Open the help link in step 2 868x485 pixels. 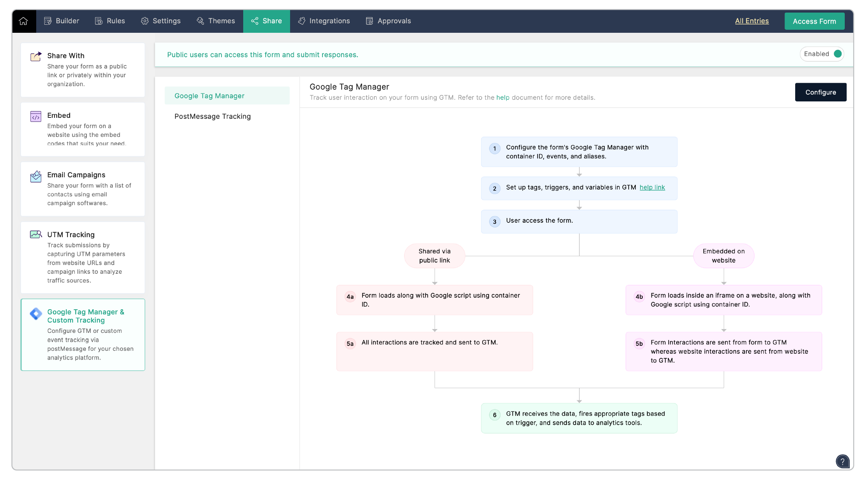(652, 187)
